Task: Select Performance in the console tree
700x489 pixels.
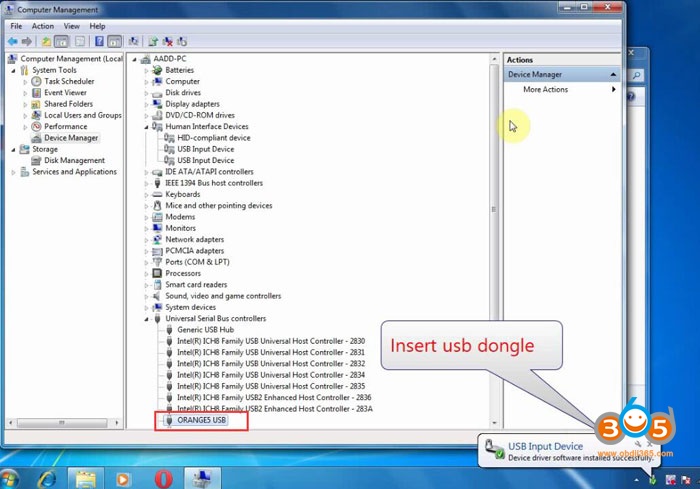Action: 66,126
